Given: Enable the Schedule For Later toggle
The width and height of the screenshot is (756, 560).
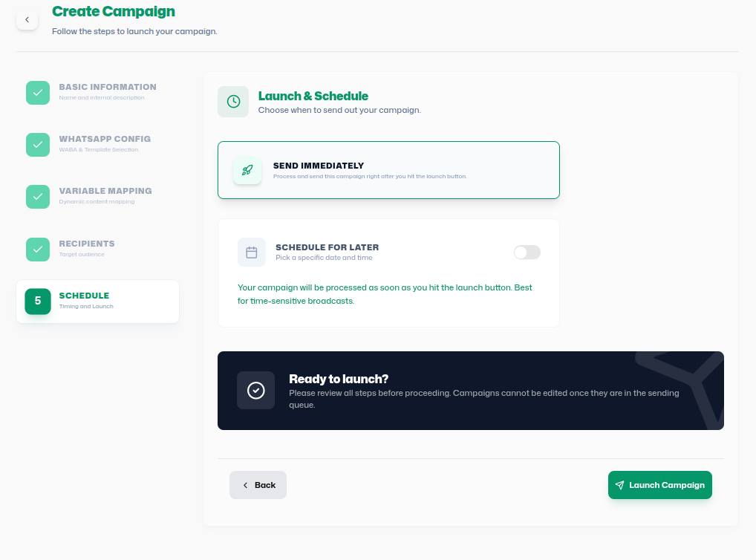Looking at the screenshot, I should 527,253.
